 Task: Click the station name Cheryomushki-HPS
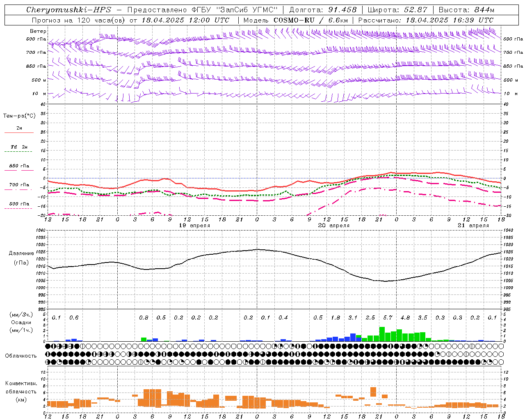pos(68,10)
